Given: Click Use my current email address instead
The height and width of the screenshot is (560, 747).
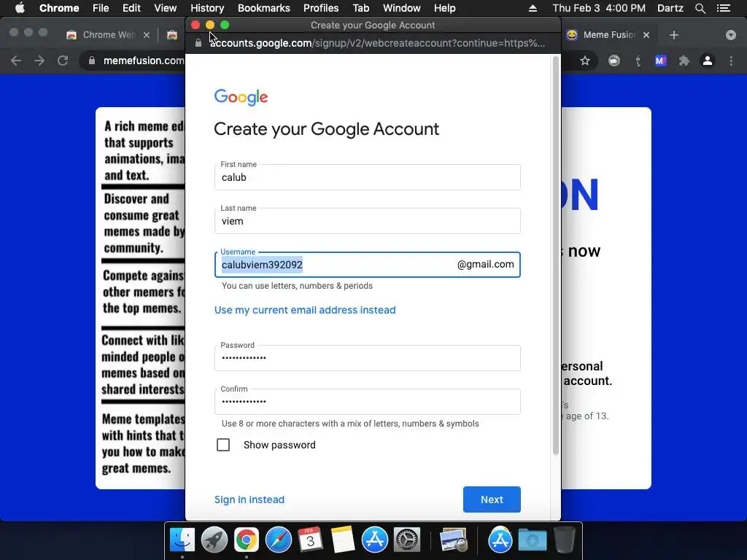Looking at the screenshot, I should click(305, 310).
